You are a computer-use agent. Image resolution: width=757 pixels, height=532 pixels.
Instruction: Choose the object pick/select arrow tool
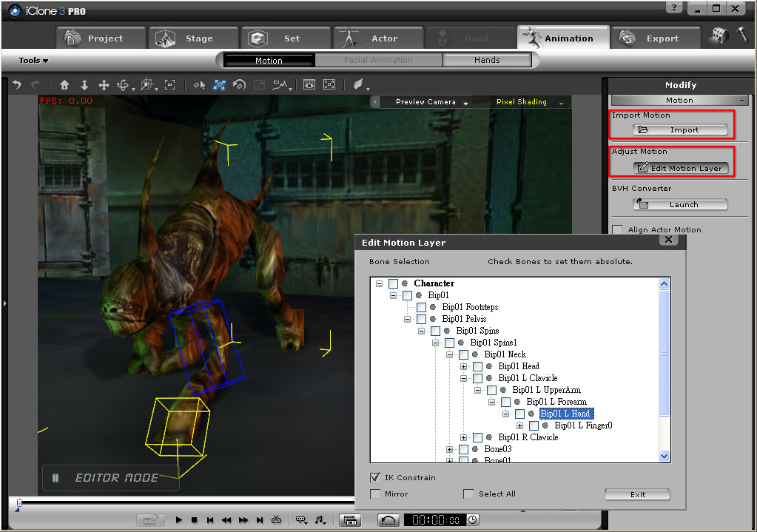[199, 85]
